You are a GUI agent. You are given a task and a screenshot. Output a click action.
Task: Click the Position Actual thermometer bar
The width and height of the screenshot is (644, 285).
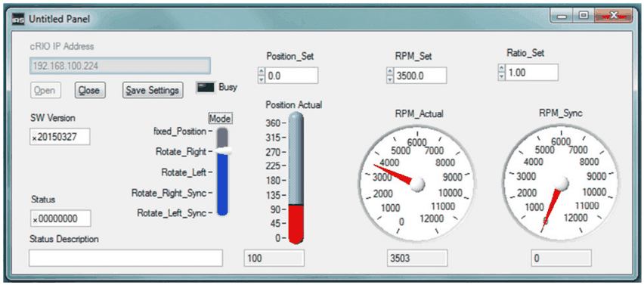[x=296, y=178]
